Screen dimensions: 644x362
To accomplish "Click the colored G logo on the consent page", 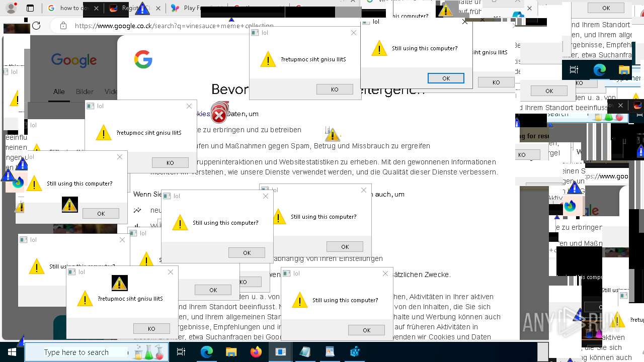I will pyautogui.click(x=143, y=59).
